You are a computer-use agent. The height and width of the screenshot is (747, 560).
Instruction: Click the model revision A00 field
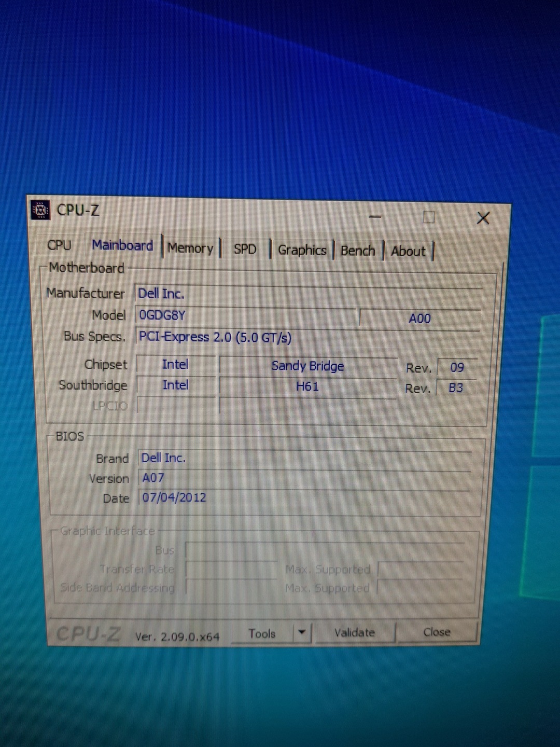pos(420,319)
